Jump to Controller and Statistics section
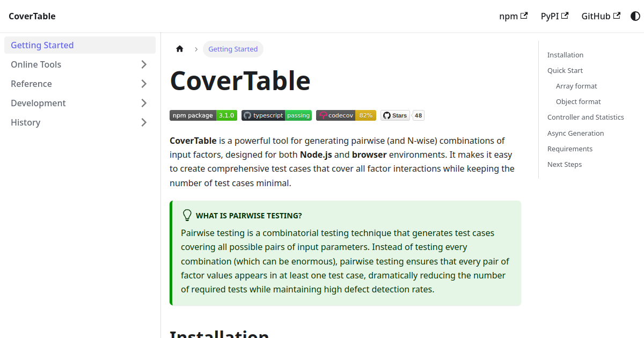The height and width of the screenshot is (338, 644). (586, 117)
